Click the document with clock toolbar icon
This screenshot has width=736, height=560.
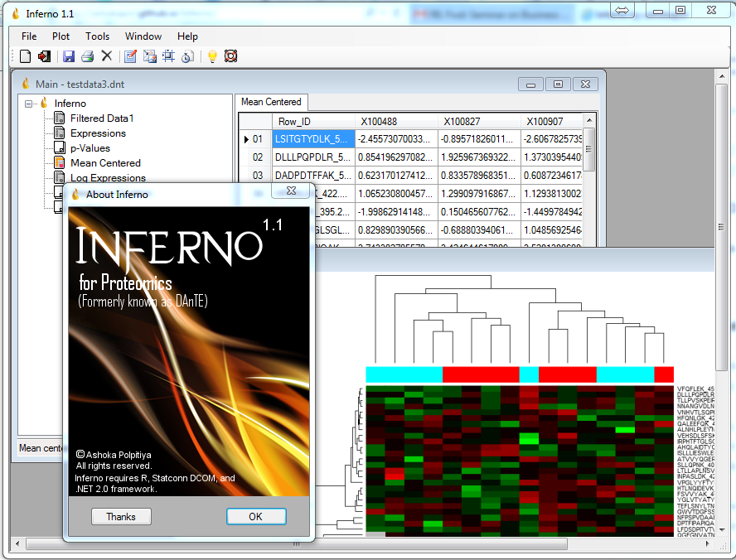click(188, 56)
